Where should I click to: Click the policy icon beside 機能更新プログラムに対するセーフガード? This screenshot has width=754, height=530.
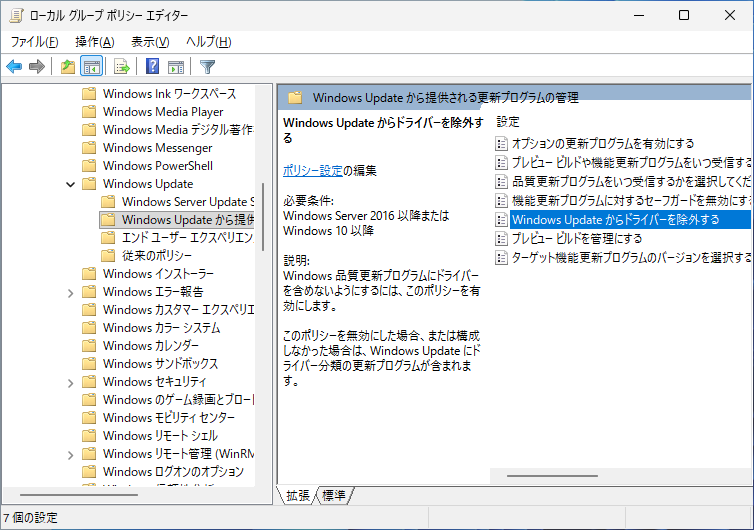(501, 200)
